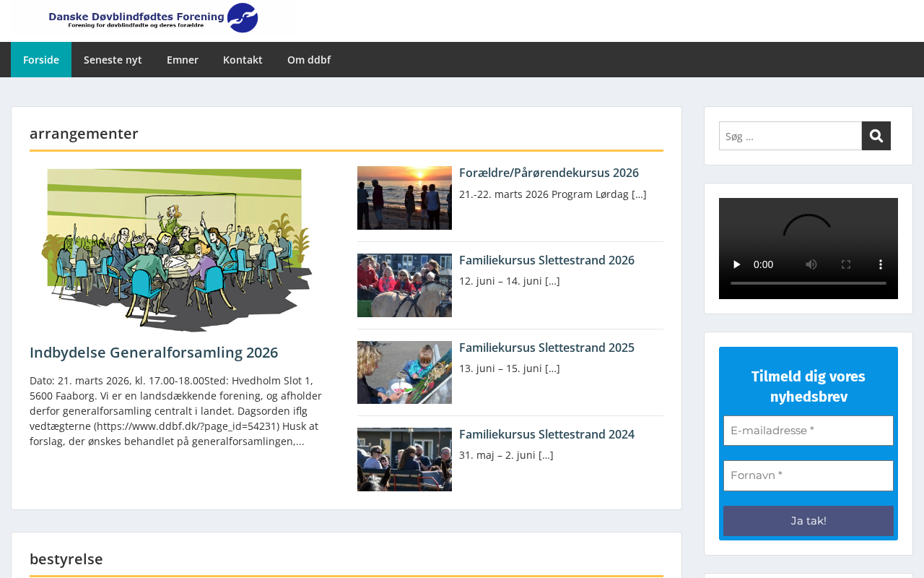Click the Danske Døvblindfødtes Forening logo
Viewport: 924px width, 578px height.
153,18
